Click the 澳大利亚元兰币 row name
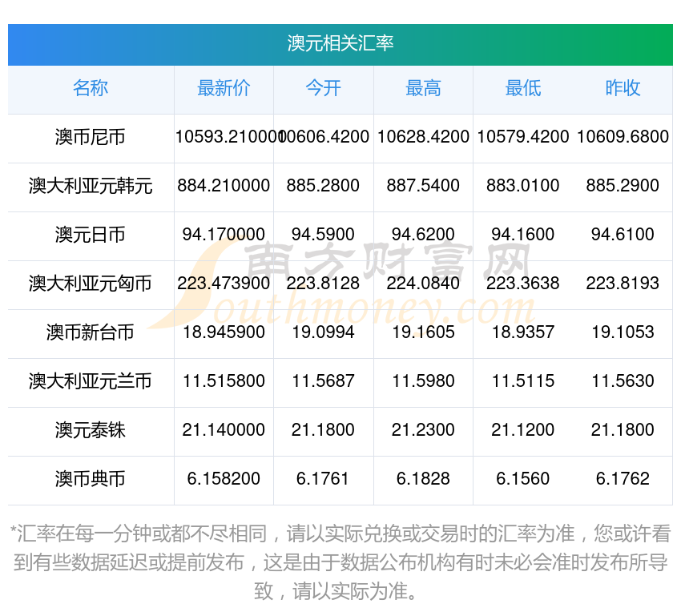Screen dimensions: 681x616 coord(91,381)
